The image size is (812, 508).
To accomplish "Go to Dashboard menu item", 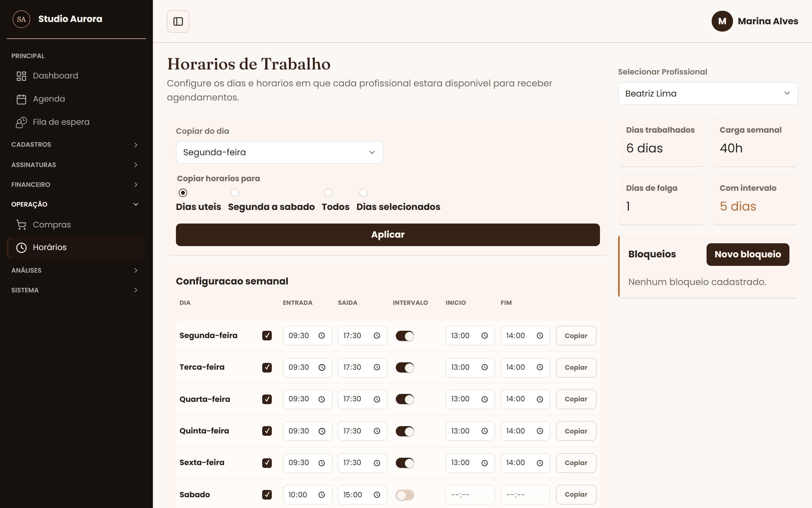I will 76,76.
